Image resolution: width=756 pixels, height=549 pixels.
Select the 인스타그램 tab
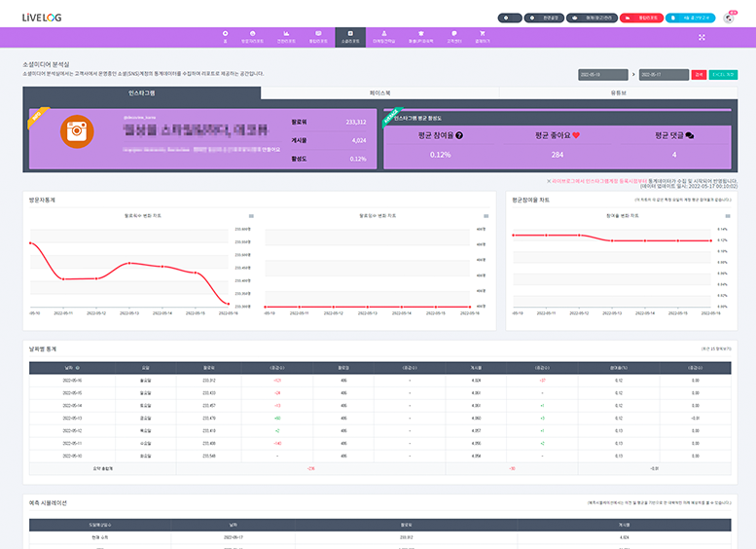(x=142, y=93)
